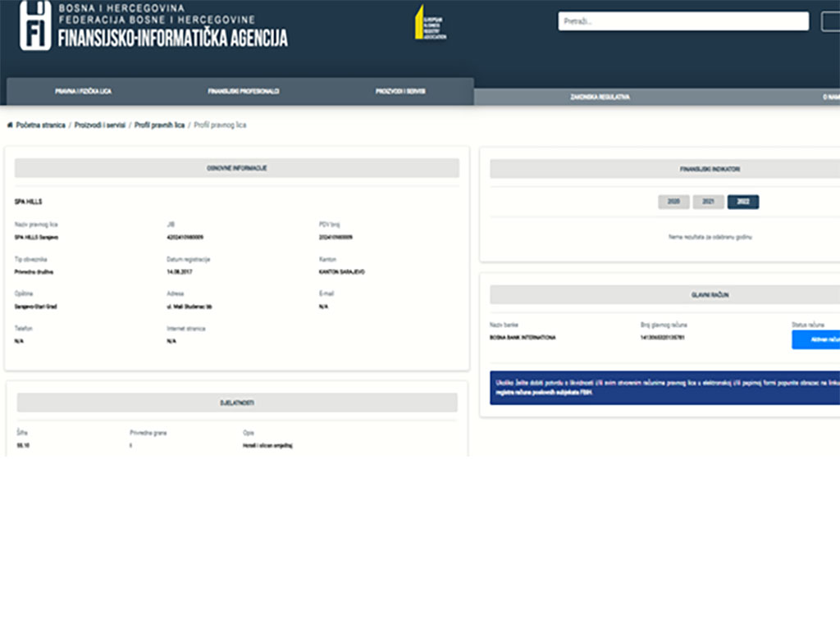
Task: Select the 2020 year tab
Action: pyautogui.click(x=673, y=202)
